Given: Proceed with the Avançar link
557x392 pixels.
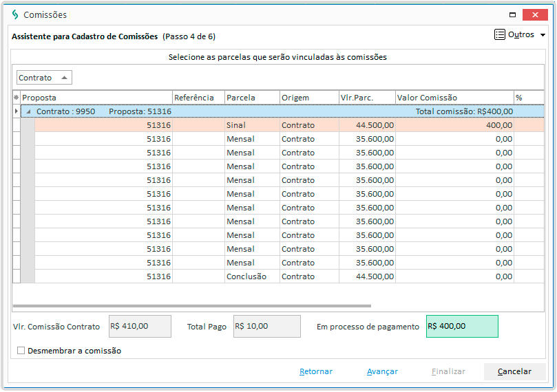Looking at the screenshot, I should [382, 371].
